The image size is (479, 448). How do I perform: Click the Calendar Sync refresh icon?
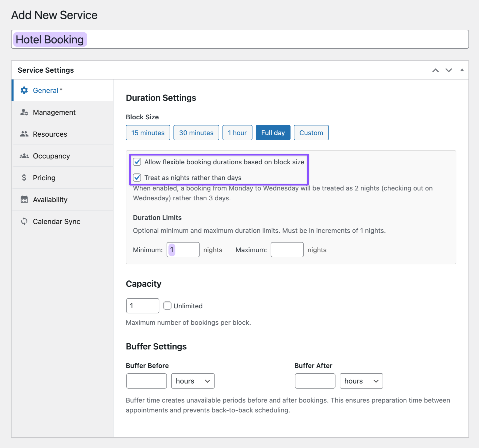(x=24, y=221)
